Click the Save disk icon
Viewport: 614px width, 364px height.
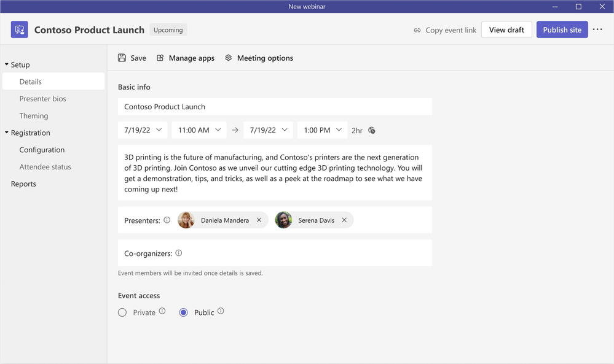122,58
